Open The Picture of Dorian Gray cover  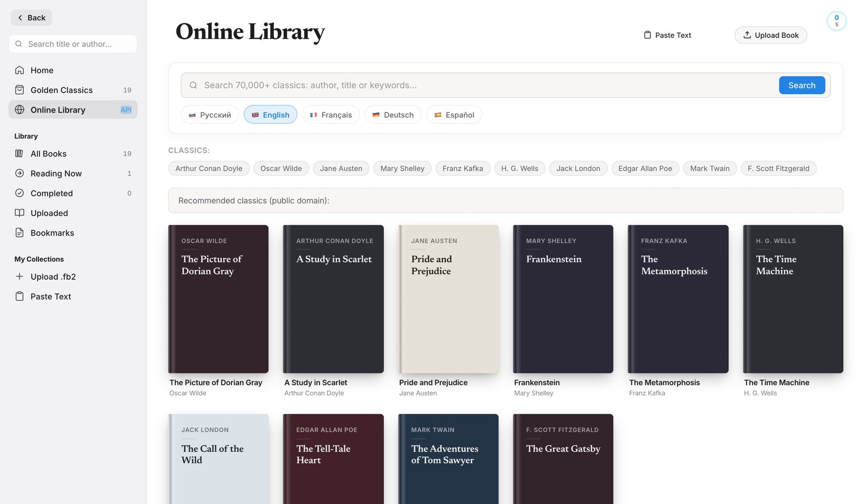pos(218,299)
